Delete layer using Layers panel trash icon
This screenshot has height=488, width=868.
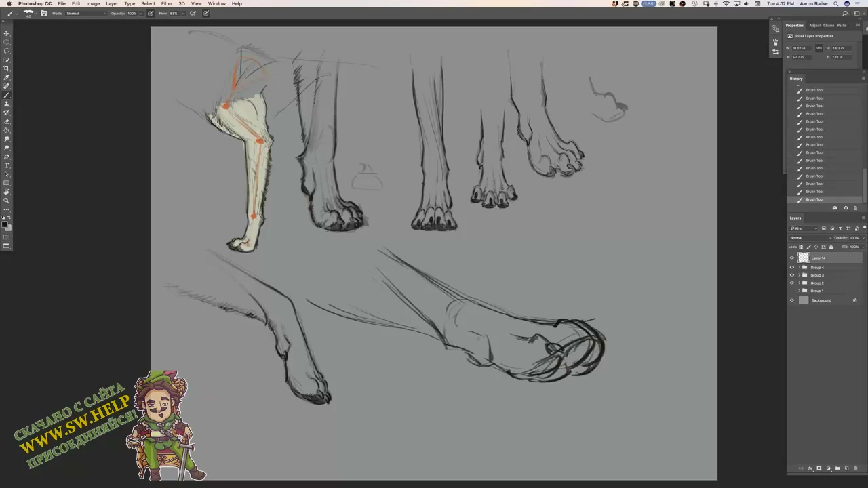coord(855,468)
